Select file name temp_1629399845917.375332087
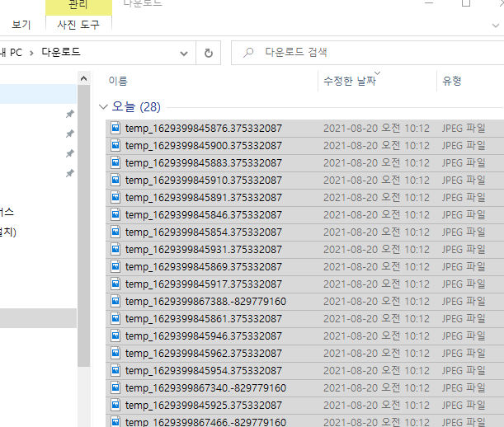 pyautogui.click(x=204, y=284)
